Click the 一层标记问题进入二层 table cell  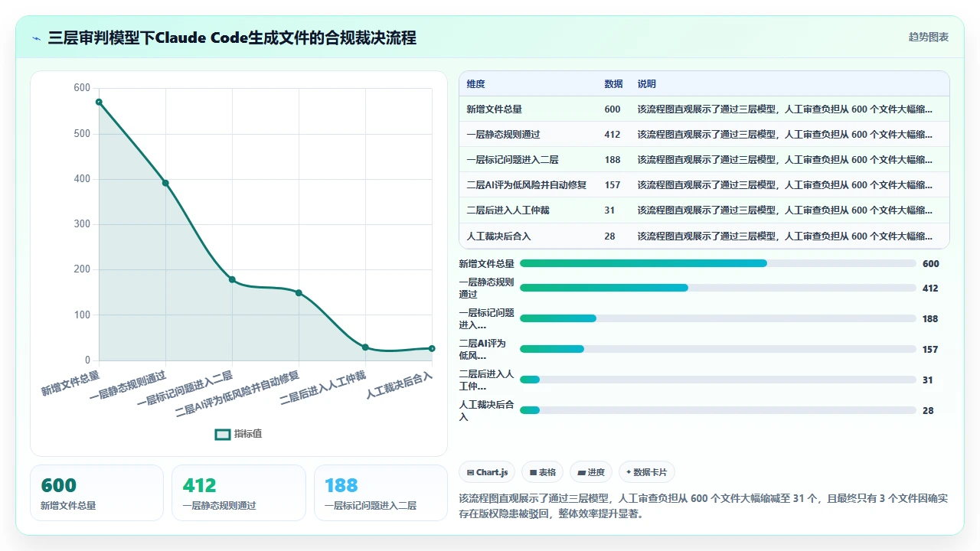click(x=512, y=160)
